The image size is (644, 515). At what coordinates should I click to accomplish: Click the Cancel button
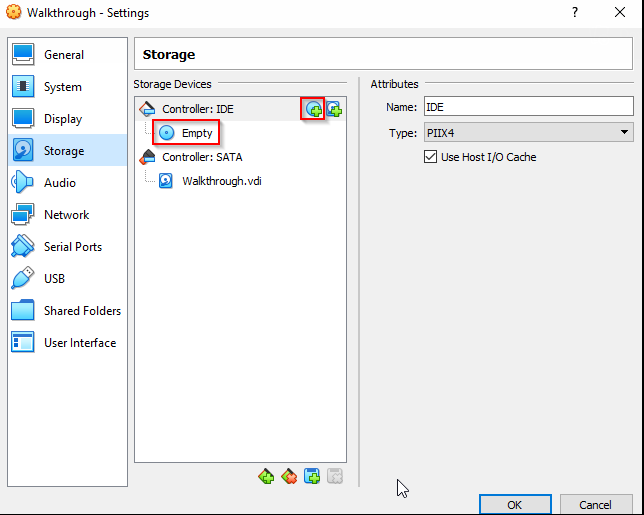(596, 504)
